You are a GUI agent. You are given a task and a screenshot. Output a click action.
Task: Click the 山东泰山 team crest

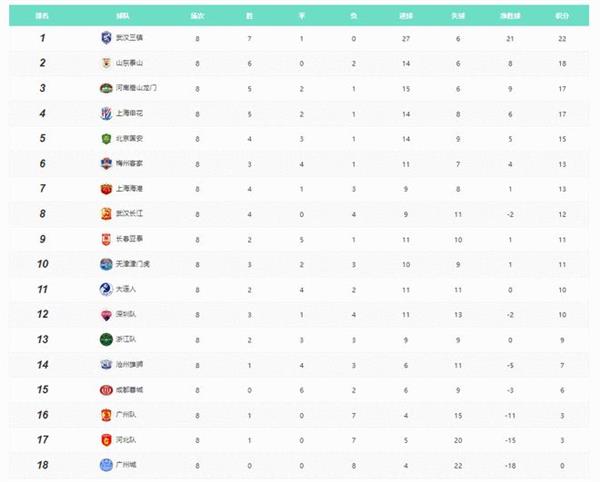106,63
